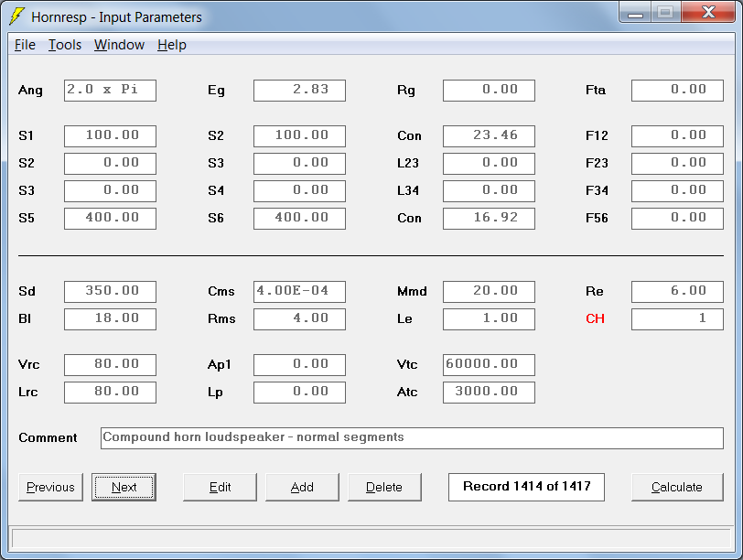
Task: Open the Window menu
Action: [119, 45]
